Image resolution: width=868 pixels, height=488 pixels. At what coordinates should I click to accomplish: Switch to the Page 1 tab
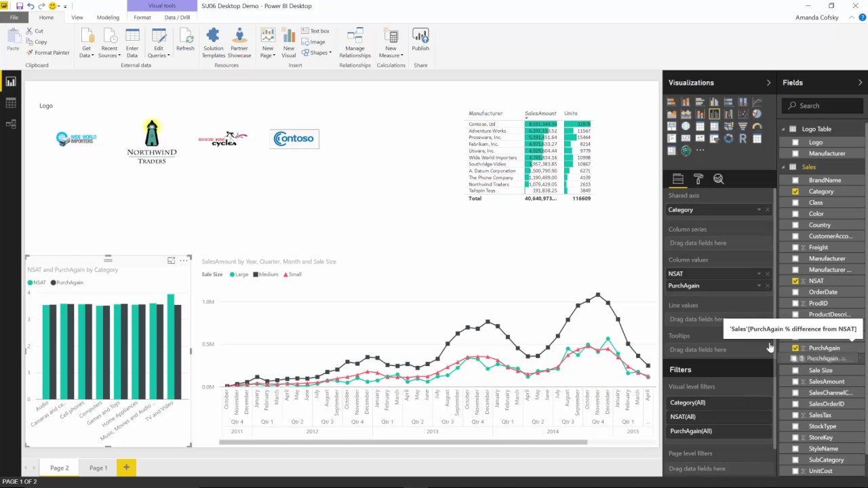(x=98, y=468)
